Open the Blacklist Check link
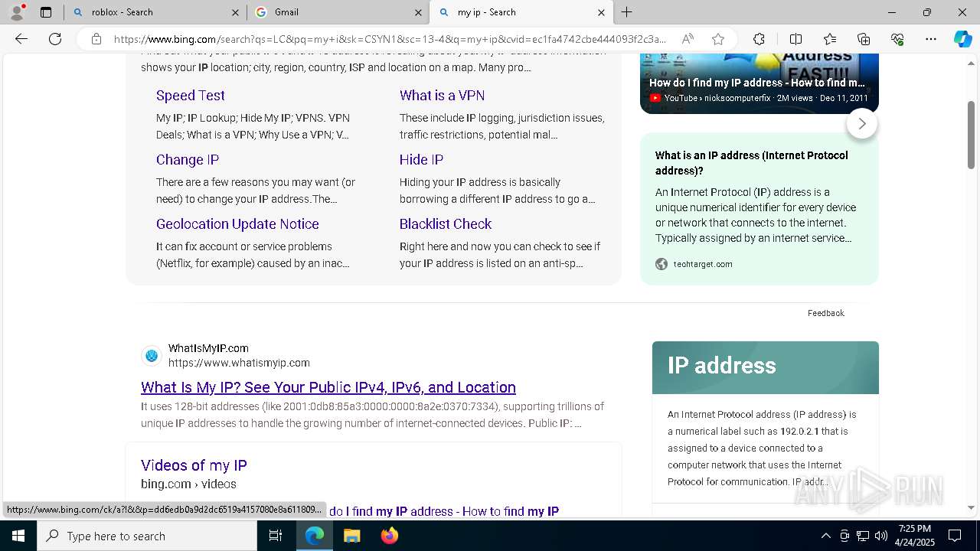This screenshot has width=980, height=551. (446, 224)
